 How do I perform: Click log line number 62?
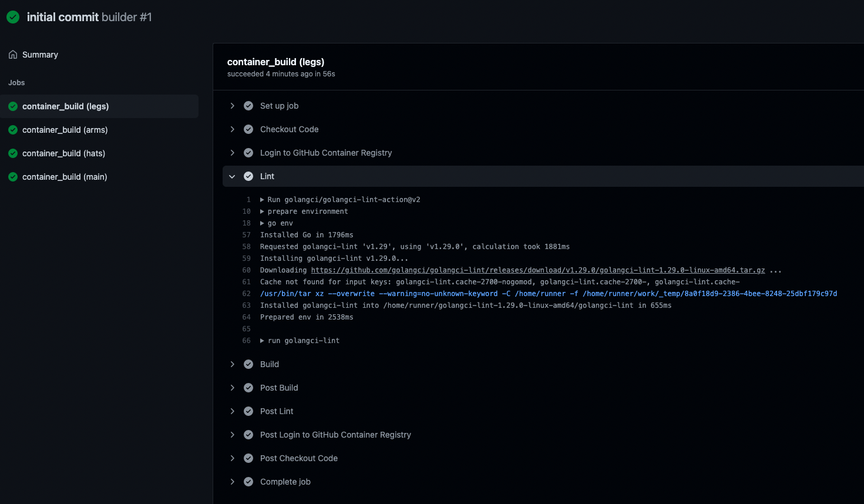[246, 293]
